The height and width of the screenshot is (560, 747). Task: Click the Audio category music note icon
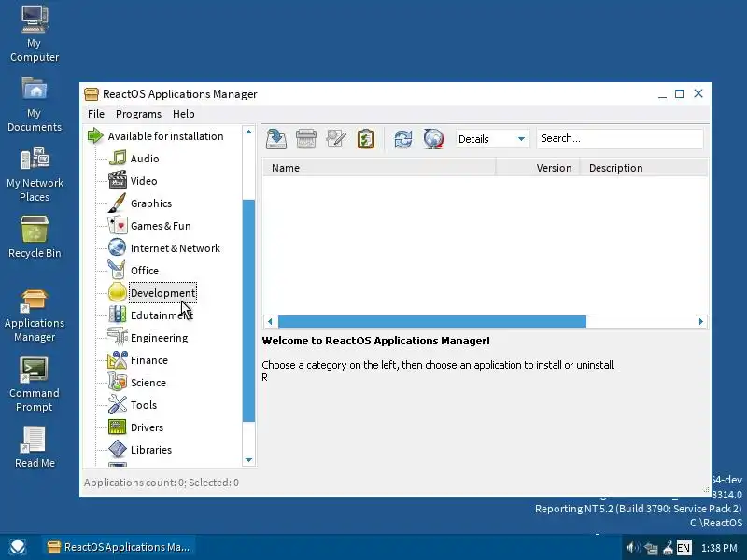pyautogui.click(x=118, y=158)
